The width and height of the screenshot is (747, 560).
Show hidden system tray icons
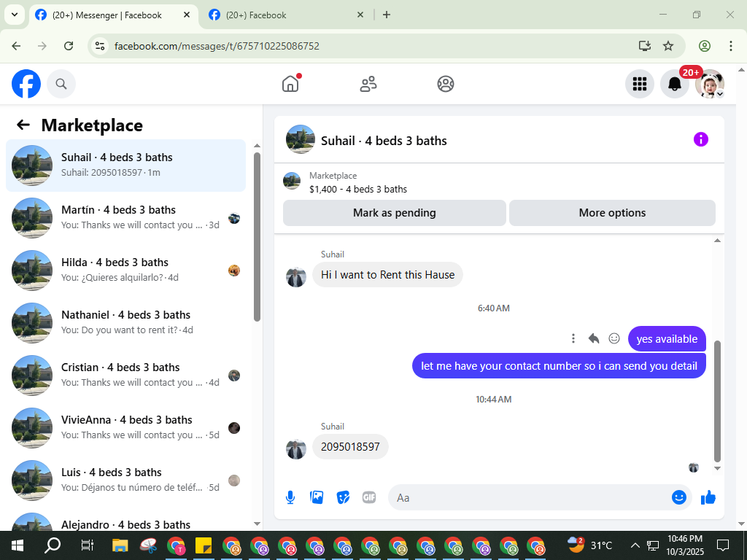pos(635,545)
